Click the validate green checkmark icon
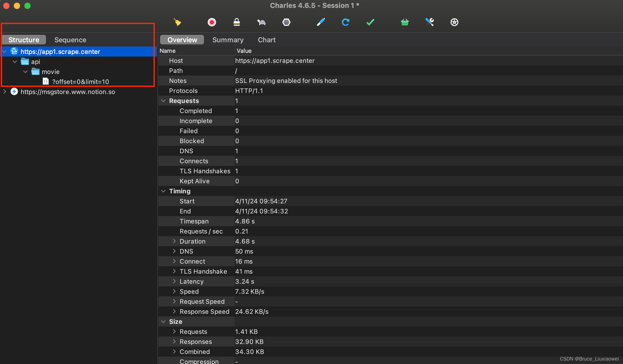Image resolution: width=623 pixels, height=364 pixels. coord(370,22)
